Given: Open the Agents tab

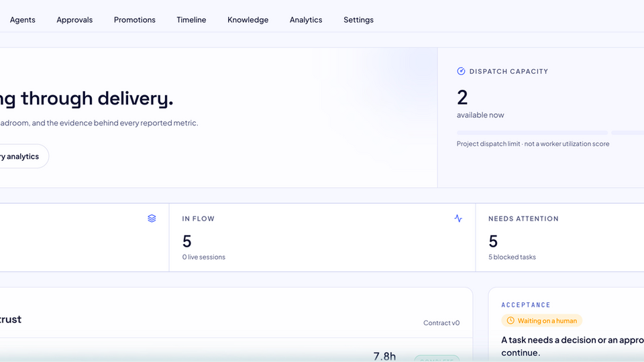Looking at the screenshot, I should [x=23, y=19].
